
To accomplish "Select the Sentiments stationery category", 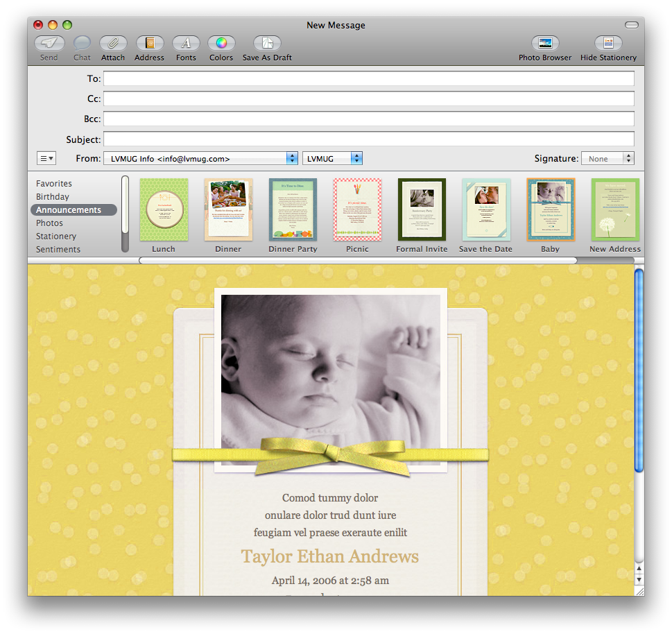I will [58, 250].
